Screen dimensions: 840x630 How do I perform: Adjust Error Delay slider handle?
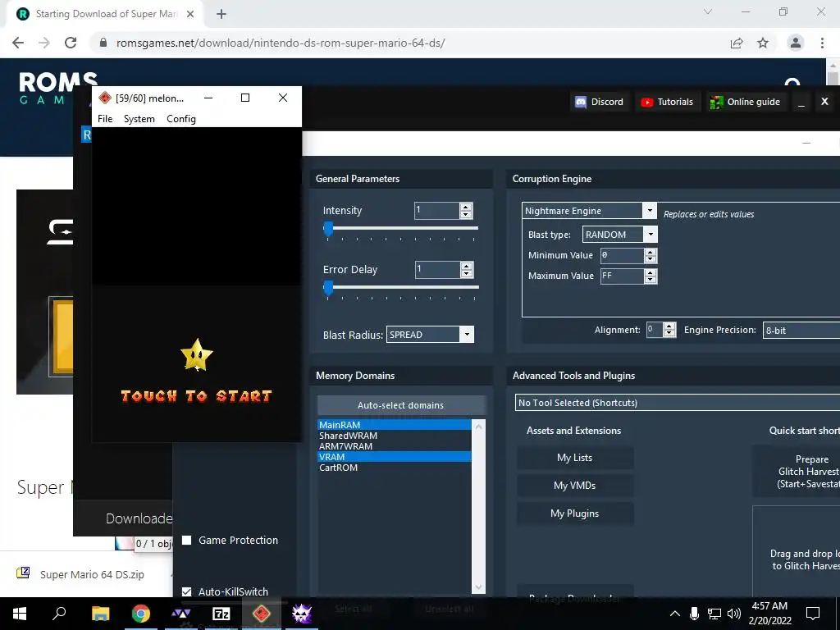click(x=328, y=288)
